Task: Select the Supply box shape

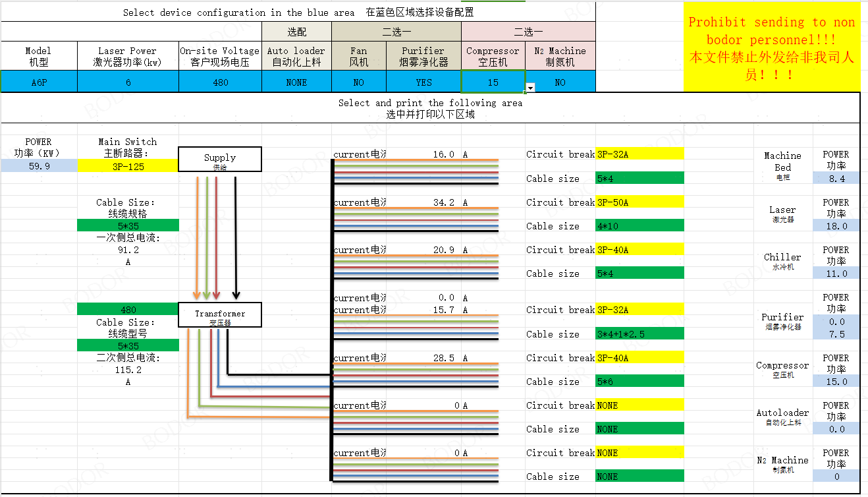Action: point(220,160)
